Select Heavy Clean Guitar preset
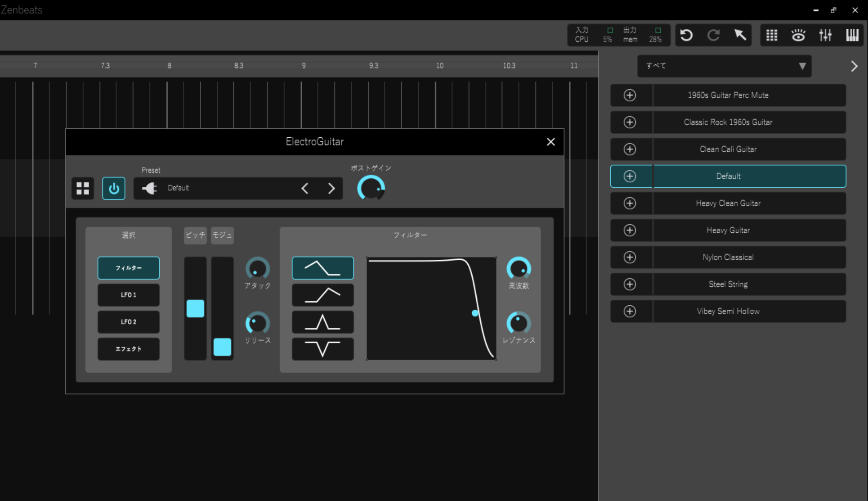The width and height of the screenshot is (868, 501). [x=750, y=203]
